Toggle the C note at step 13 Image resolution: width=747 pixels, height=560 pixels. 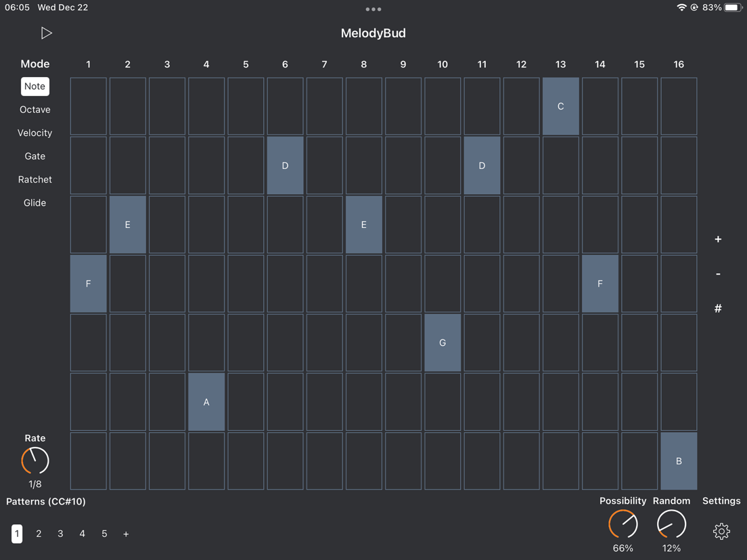pos(561,106)
